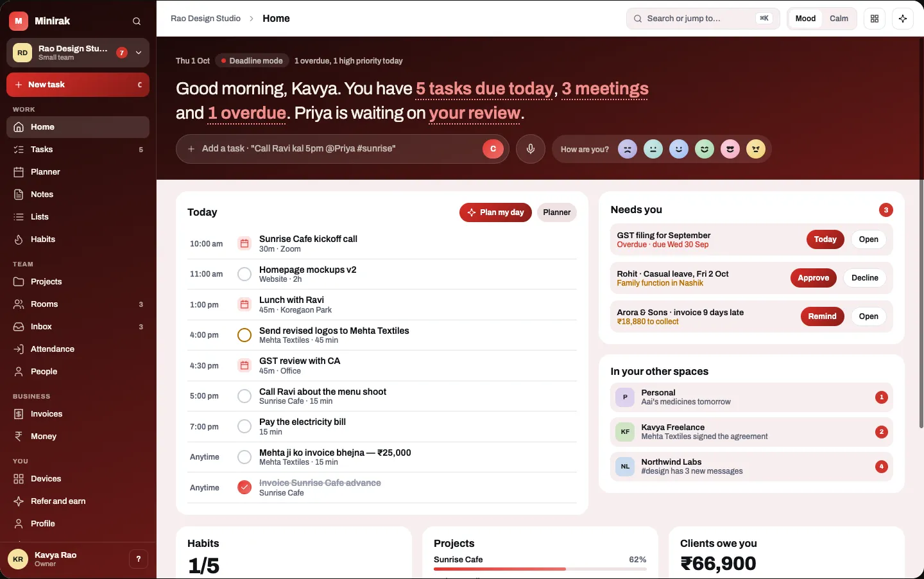This screenshot has width=924, height=579.
Task: Check off Call Ravi about the menu shoot
Action: (244, 396)
